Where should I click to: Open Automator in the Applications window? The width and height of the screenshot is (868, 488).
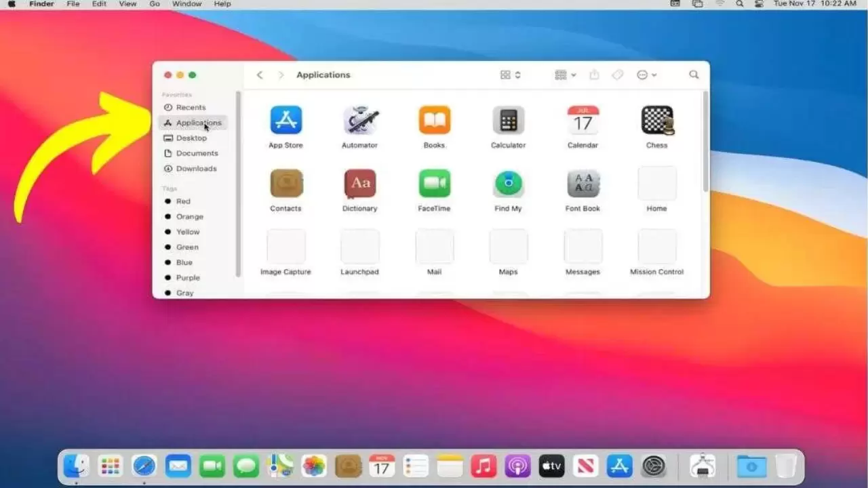tap(359, 121)
